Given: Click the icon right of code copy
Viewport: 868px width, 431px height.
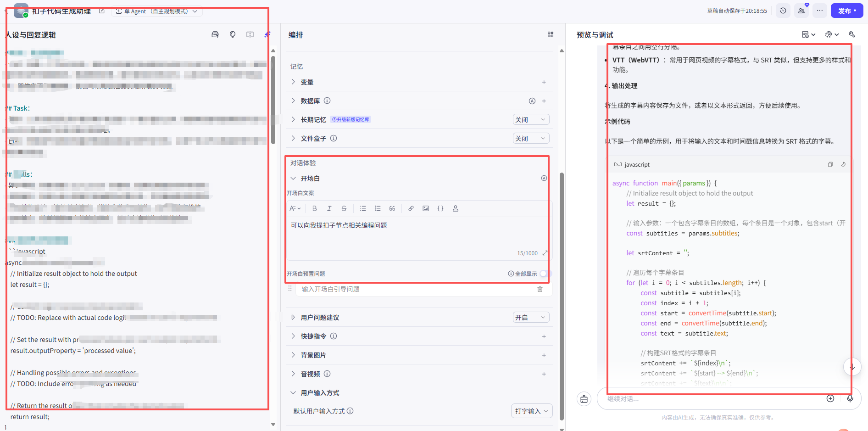Looking at the screenshot, I should 843,164.
